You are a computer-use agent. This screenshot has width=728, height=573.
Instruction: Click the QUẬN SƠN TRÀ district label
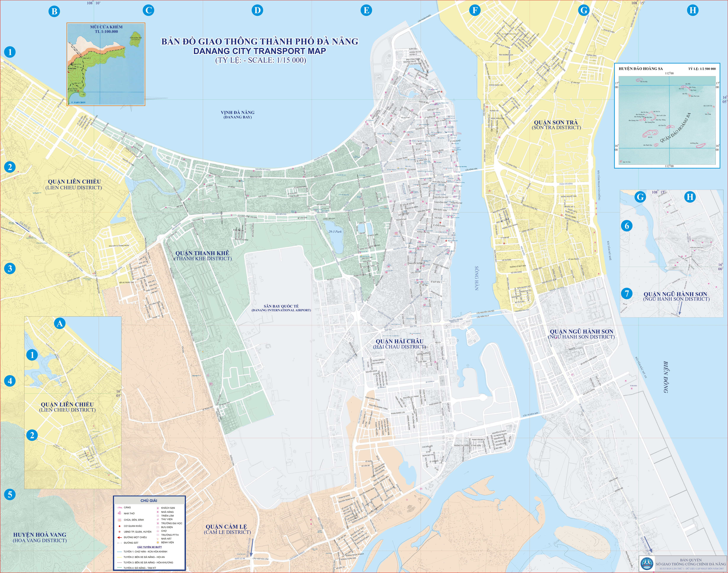coord(556,125)
